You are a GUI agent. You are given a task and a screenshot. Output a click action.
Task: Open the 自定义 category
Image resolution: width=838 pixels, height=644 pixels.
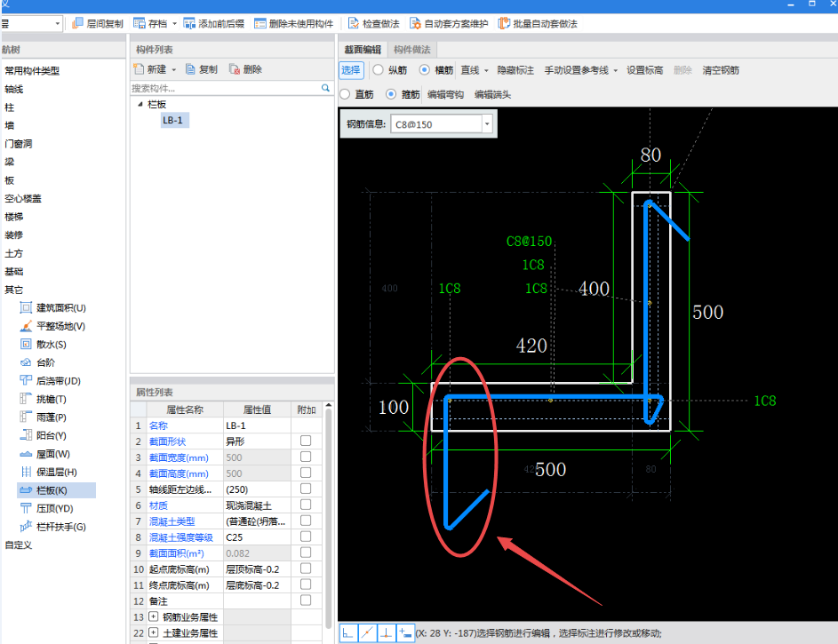pyautogui.click(x=19, y=545)
